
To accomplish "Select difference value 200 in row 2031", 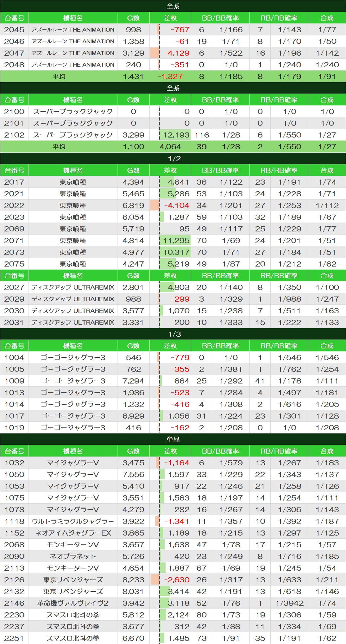I will coord(182,322).
